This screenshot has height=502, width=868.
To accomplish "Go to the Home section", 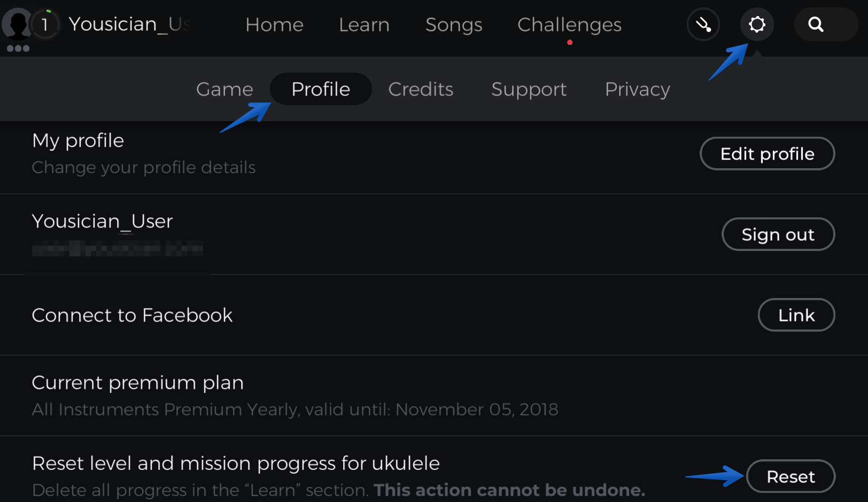I will 274,25.
